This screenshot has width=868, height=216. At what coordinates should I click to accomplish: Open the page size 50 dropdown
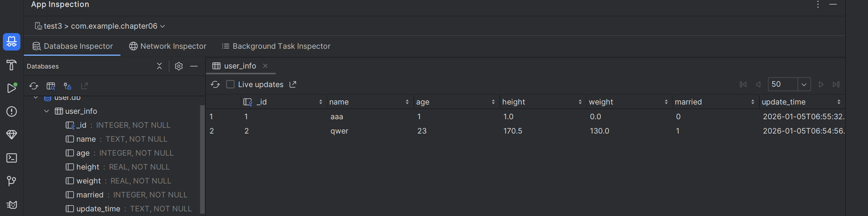pos(804,84)
